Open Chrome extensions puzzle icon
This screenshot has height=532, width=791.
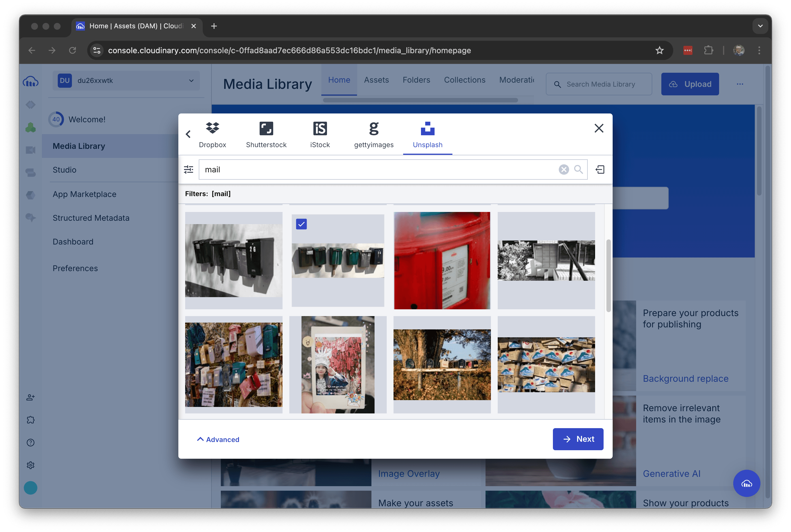tap(708, 51)
